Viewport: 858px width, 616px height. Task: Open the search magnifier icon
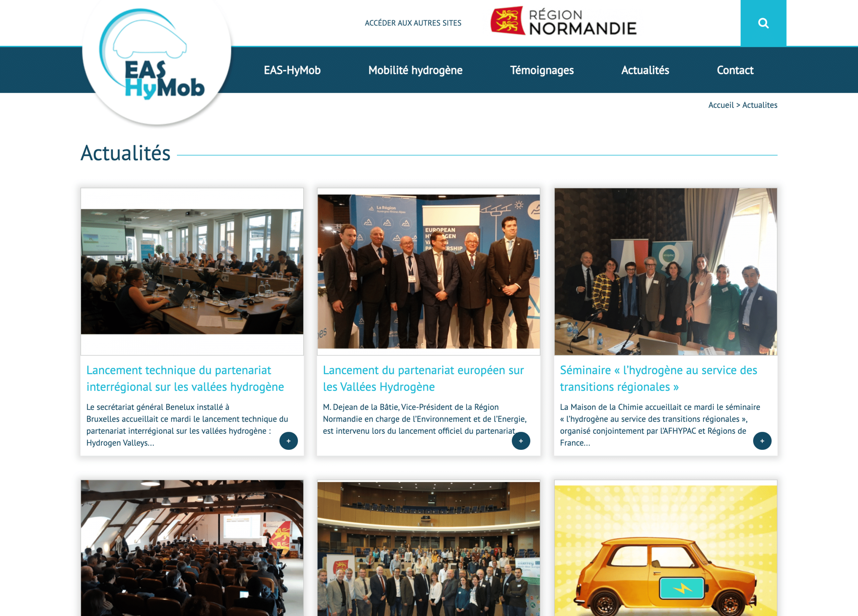tap(763, 23)
